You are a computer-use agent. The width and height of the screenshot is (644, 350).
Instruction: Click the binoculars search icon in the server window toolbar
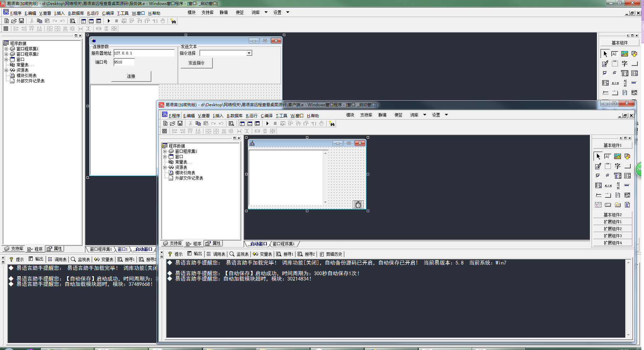[173, 21]
